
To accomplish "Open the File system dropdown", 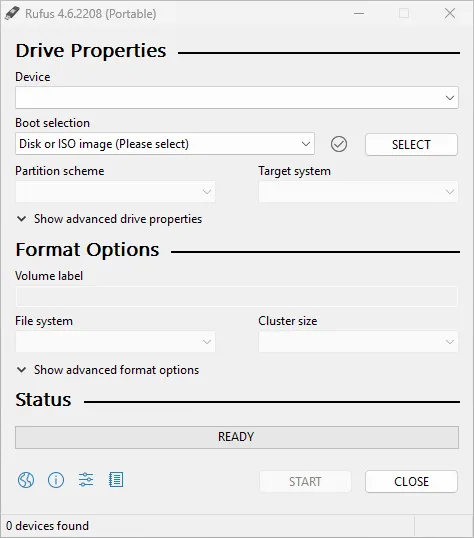I will pyautogui.click(x=115, y=342).
